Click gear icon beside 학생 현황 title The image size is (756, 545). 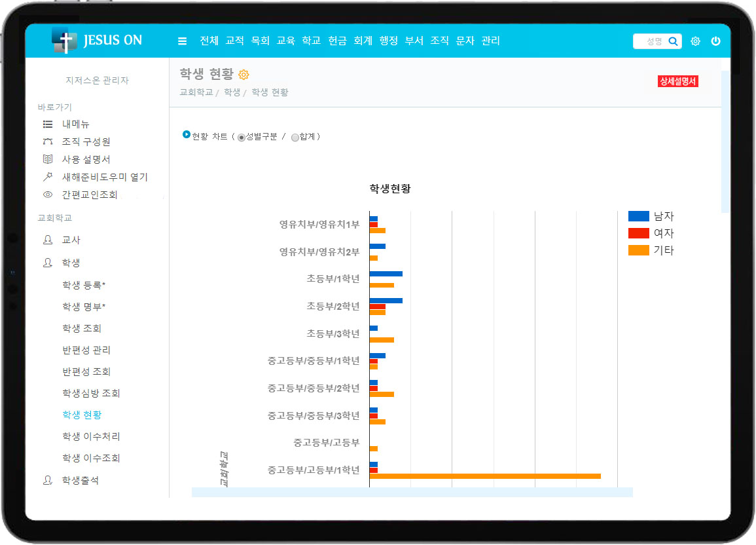[243, 75]
